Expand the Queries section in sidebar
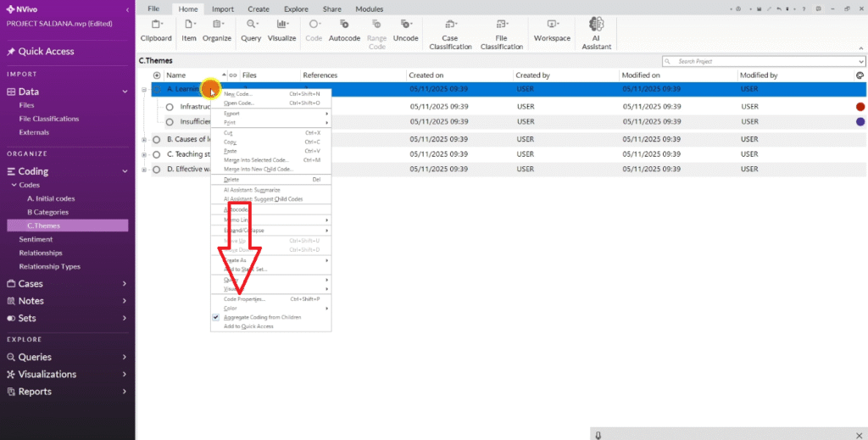Screen dimensions: 868x440 124,358
